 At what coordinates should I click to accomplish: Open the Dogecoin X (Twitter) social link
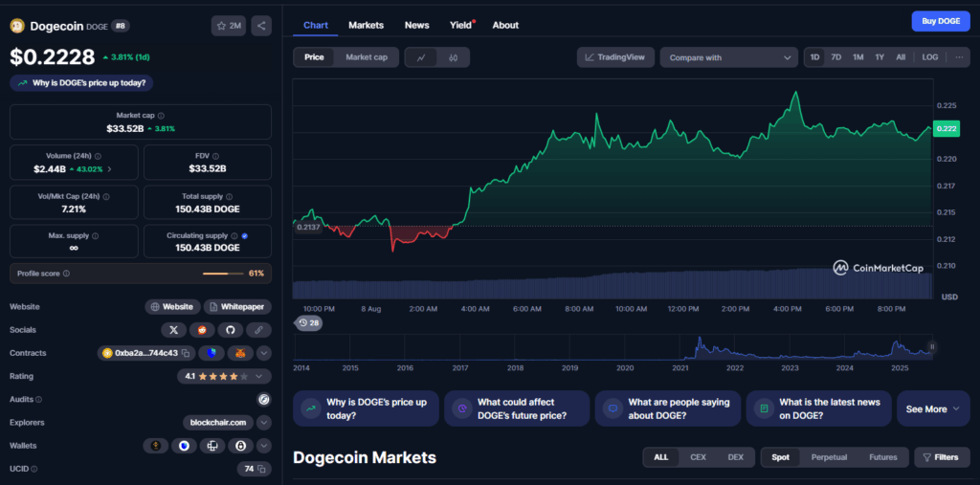pyautogui.click(x=174, y=329)
